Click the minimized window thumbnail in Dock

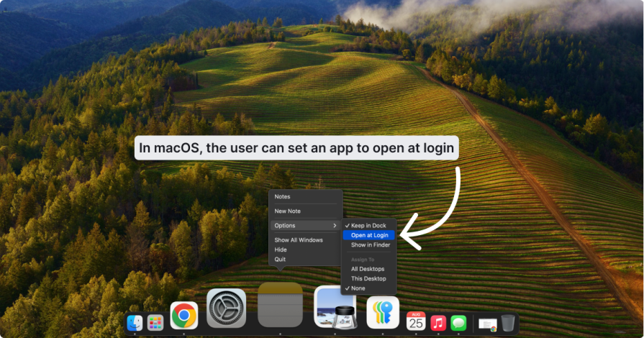click(487, 324)
